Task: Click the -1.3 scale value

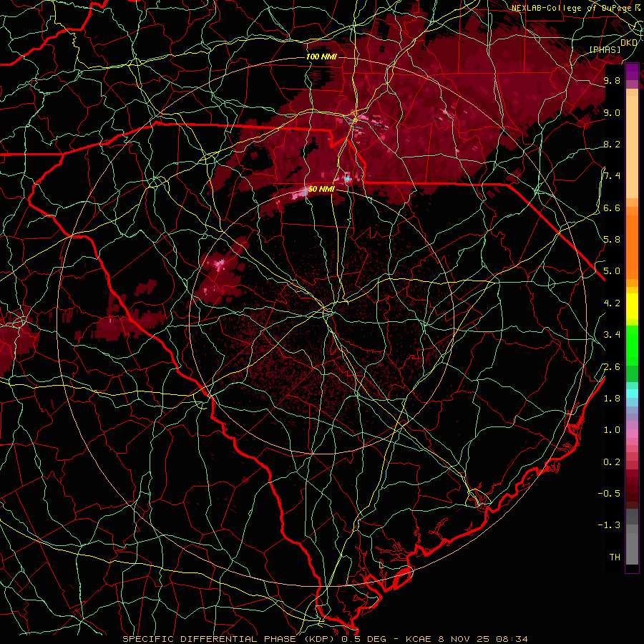Action: (x=609, y=525)
